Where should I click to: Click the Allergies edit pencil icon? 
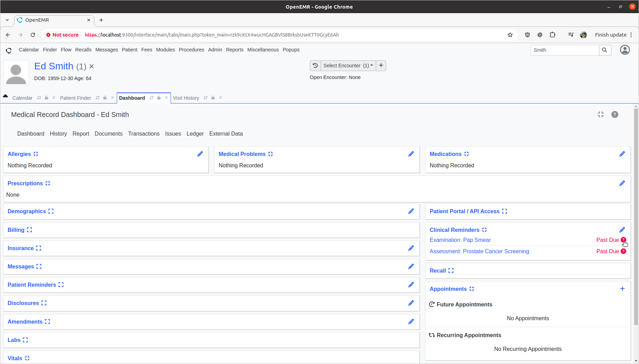200,154
